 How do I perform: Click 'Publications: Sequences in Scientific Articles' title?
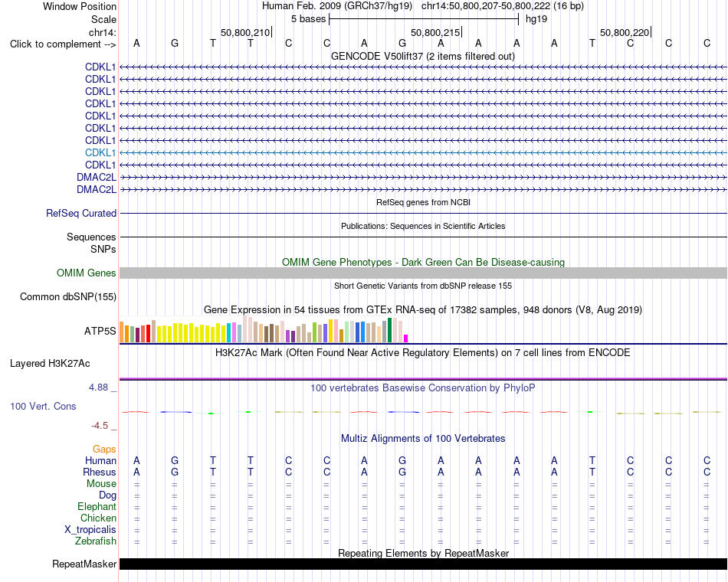pos(423,226)
